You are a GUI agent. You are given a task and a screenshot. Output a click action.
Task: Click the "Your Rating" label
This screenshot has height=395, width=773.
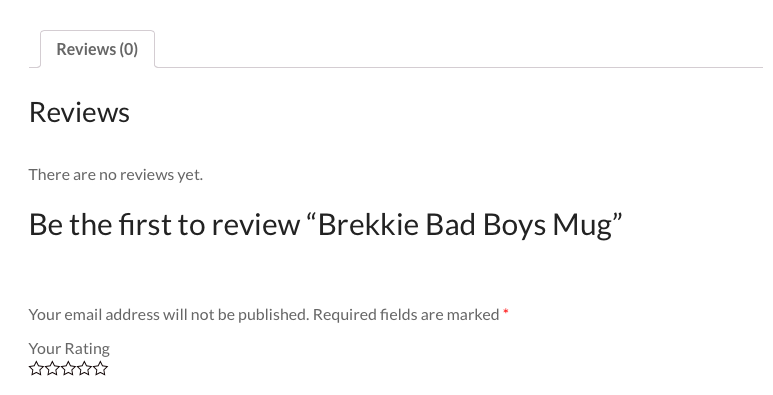pyautogui.click(x=69, y=349)
